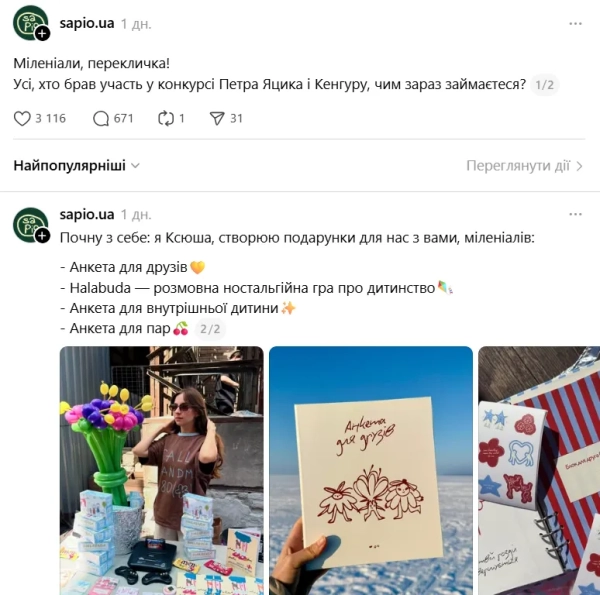Screen dimensions: 600x595
Task: Open the Анкета для друзів book photo
Action: point(371,470)
